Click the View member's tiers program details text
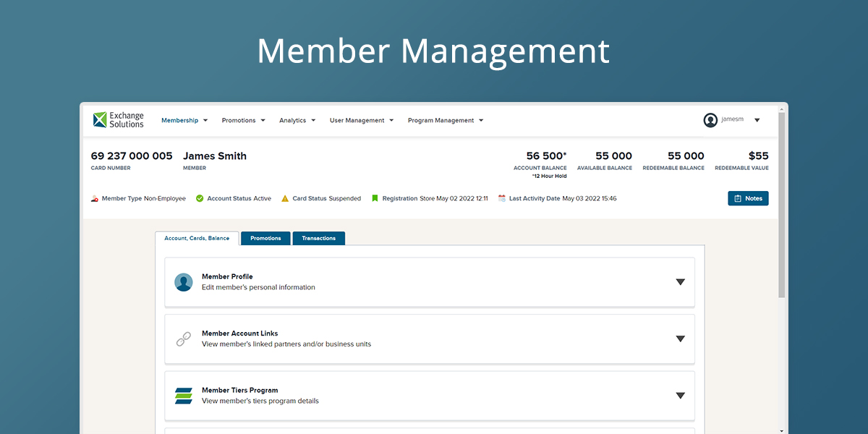Screen dimensions: 868x434 pyautogui.click(x=260, y=401)
